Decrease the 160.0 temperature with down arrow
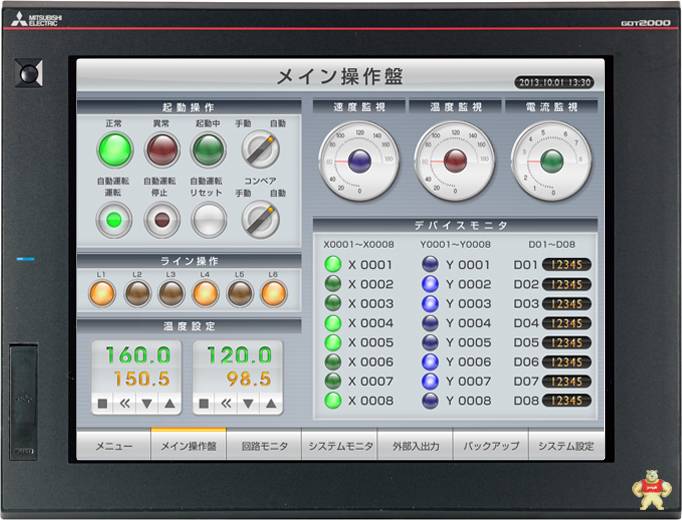This screenshot has height=520, width=682. click(147, 404)
